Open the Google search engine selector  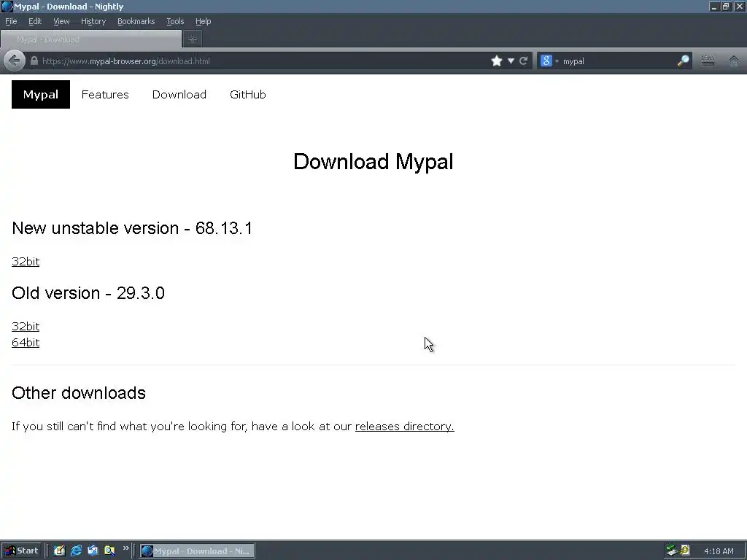coord(549,61)
